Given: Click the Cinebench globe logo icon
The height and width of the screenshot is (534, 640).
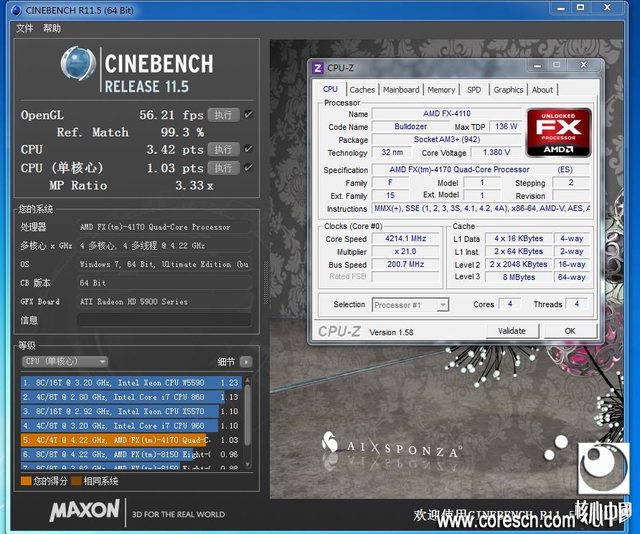Looking at the screenshot, I should (x=78, y=63).
